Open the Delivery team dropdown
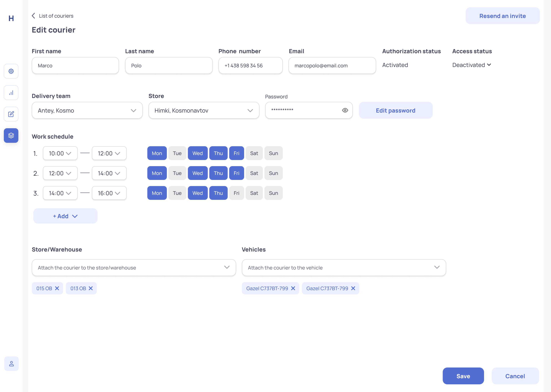Image resolution: width=551 pixels, height=392 pixels. pos(87,110)
